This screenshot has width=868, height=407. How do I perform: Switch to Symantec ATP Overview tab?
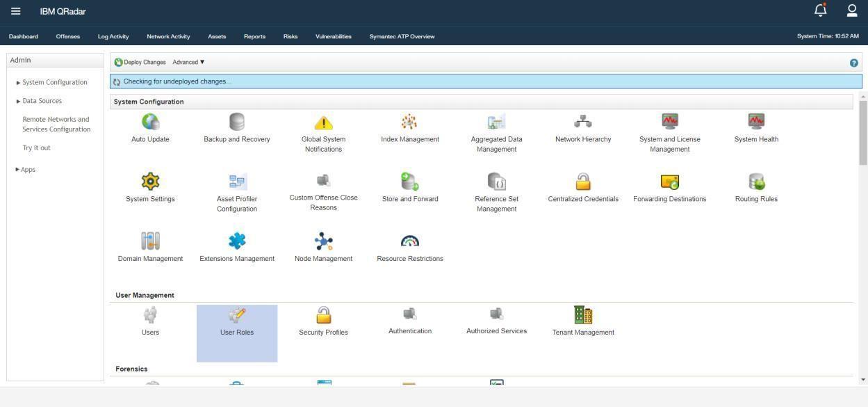click(x=402, y=36)
